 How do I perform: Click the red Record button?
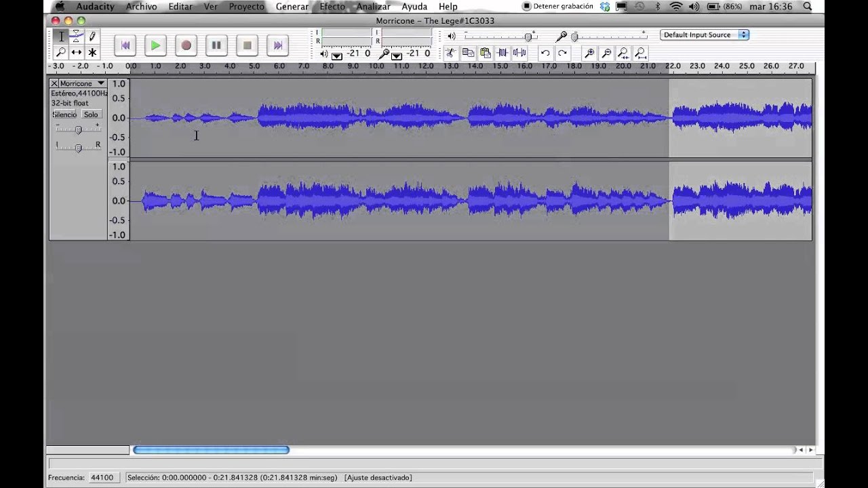[186, 45]
